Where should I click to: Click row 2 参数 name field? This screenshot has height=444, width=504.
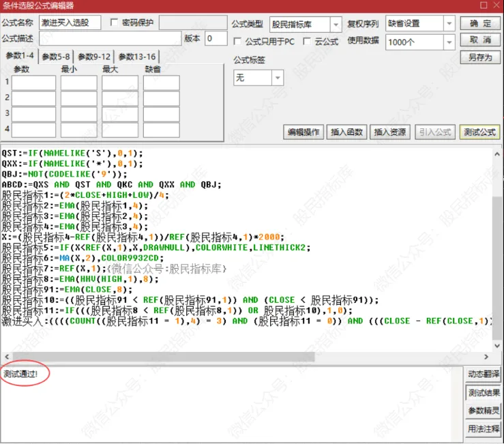(x=33, y=98)
